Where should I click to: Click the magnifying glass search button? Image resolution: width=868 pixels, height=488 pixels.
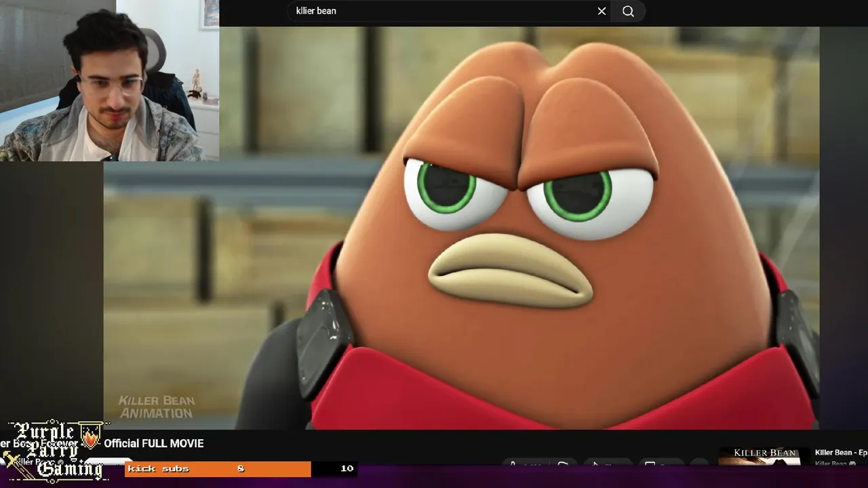[x=628, y=11]
